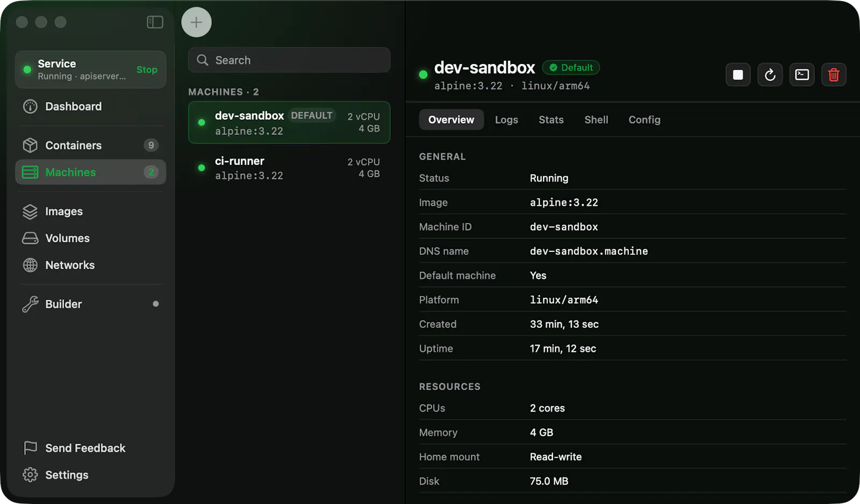Image resolution: width=860 pixels, height=504 pixels.
Task: Click the Builder status dot indicator
Action: (x=156, y=304)
